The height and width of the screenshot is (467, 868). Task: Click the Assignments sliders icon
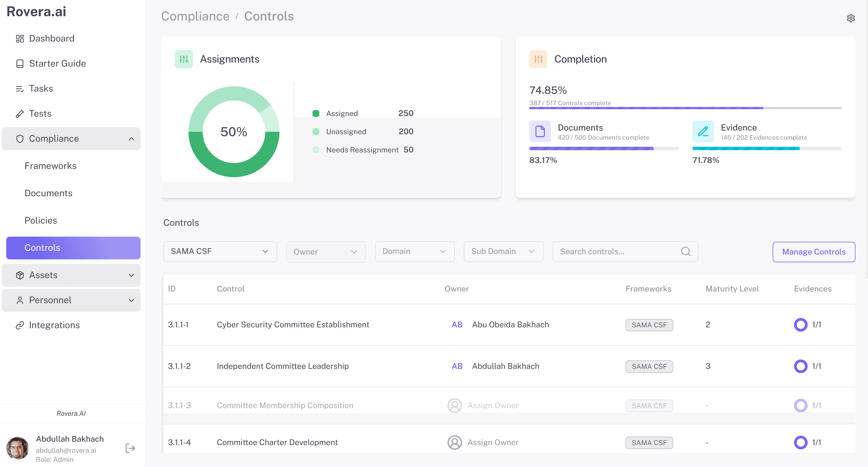click(x=184, y=59)
